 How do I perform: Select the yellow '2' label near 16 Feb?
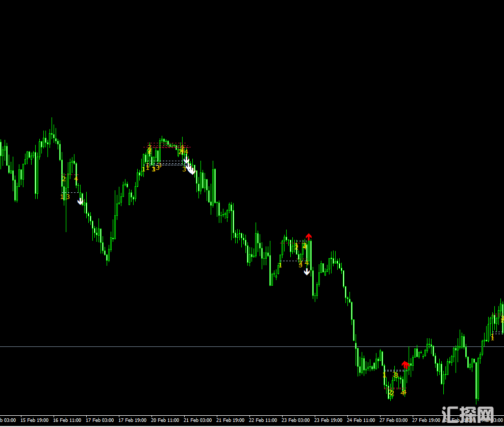coord(64,179)
